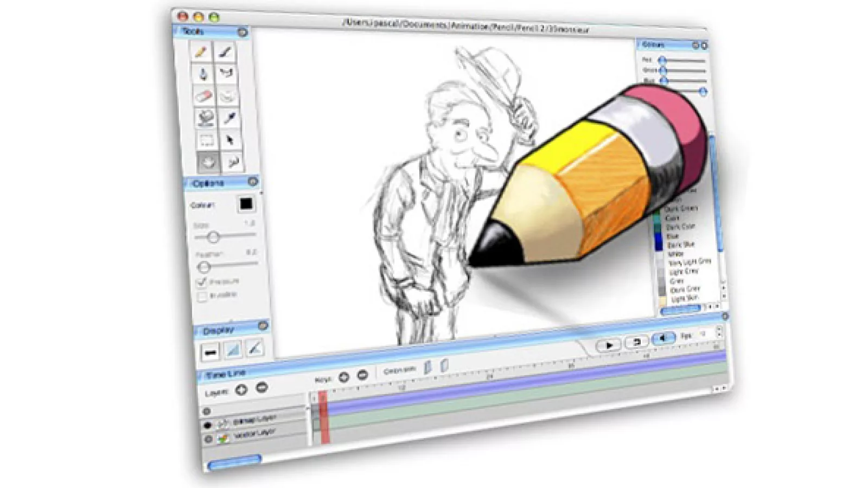Collapse the Display panel with its header button
This screenshot has width=868, height=488.
pyautogui.click(x=263, y=326)
